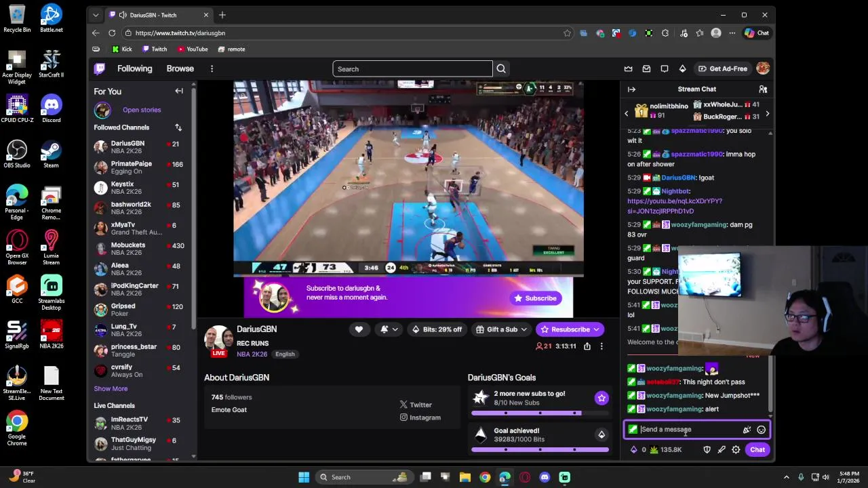This screenshot has height=488, width=868.
Task: Open the three-dot More menu beside Browse
Action: tap(212, 68)
